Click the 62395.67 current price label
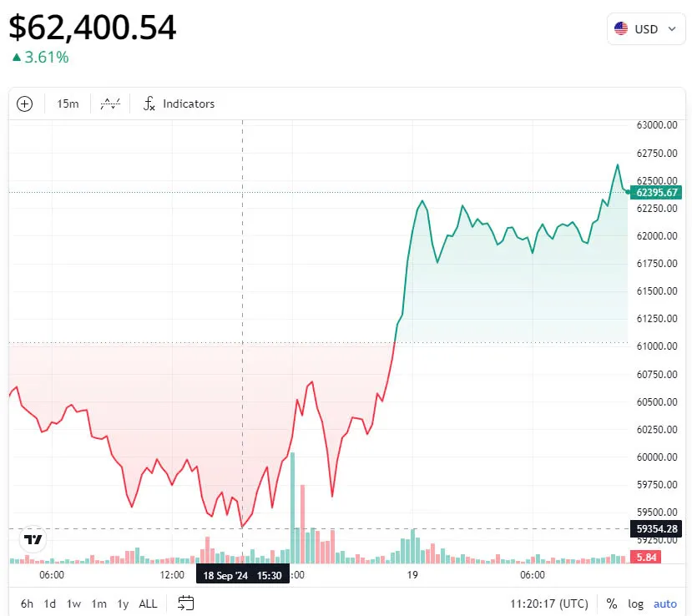692x616 pixels. [657, 193]
